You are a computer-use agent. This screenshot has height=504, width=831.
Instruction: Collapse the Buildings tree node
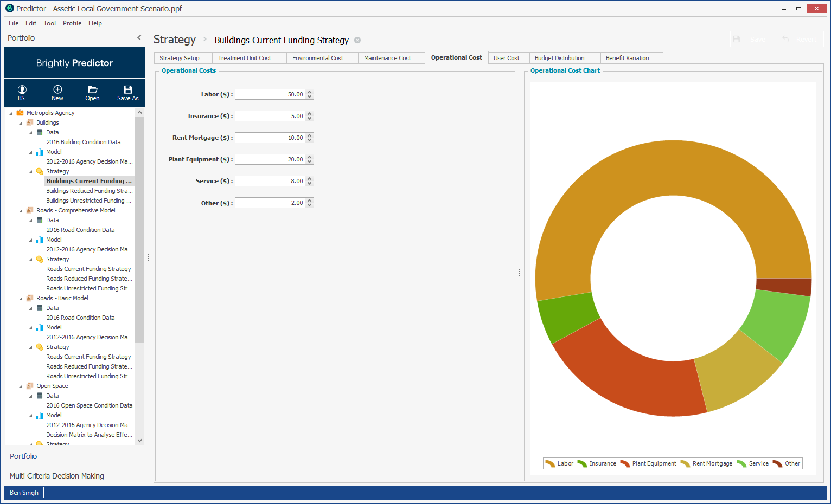pos(21,123)
